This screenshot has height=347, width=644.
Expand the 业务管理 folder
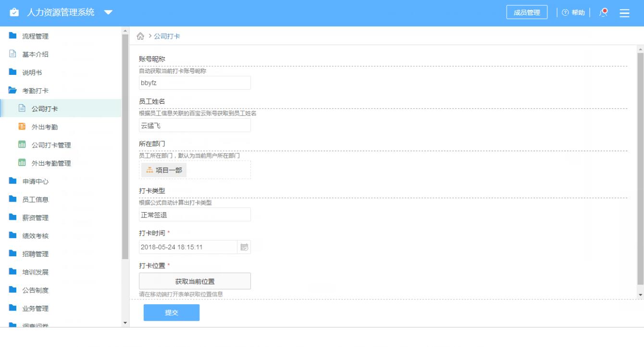pos(61,309)
